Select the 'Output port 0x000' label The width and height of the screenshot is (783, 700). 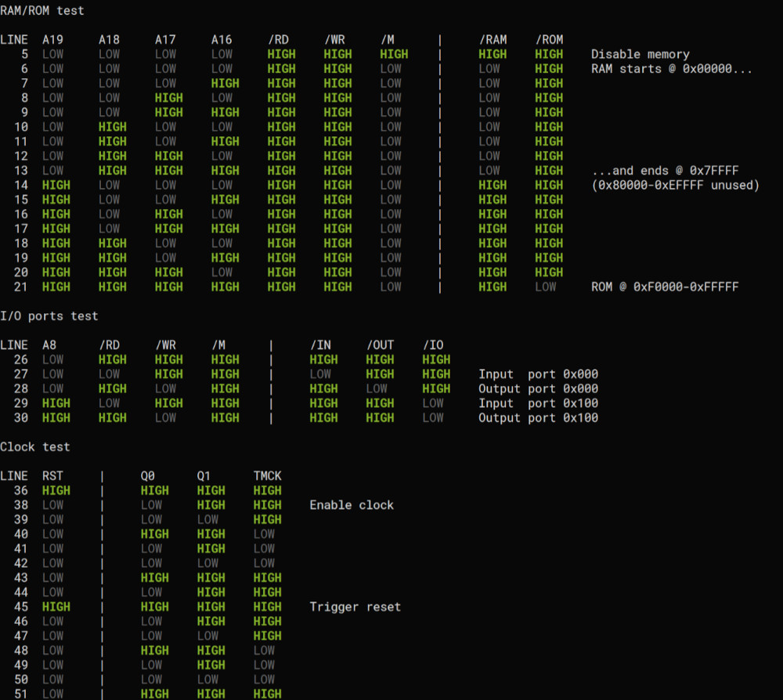point(538,388)
